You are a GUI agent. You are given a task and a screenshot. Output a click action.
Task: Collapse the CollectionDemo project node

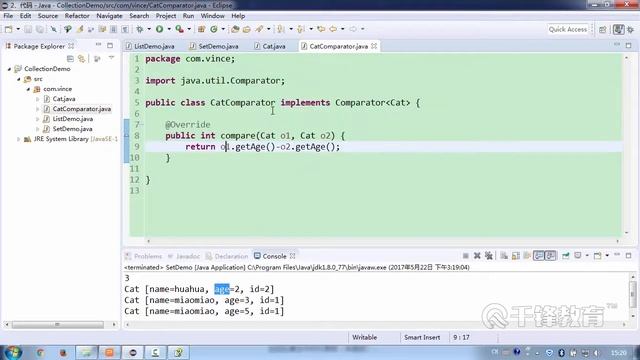coord(9,69)
